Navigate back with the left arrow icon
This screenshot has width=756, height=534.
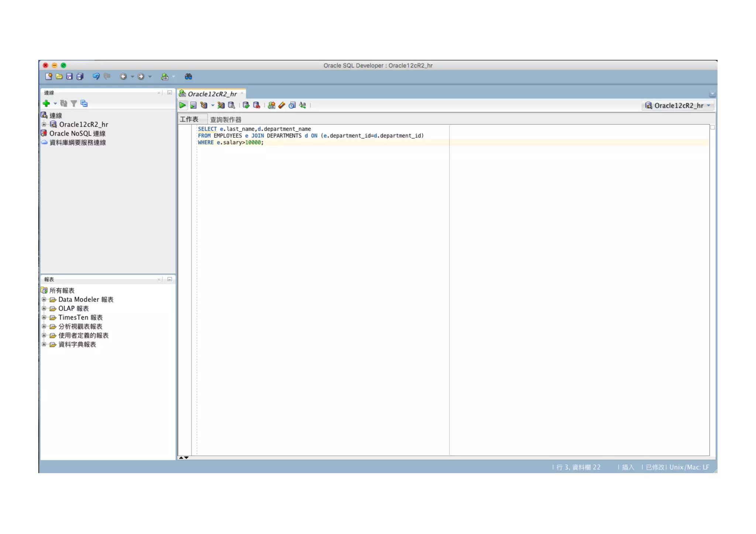pos(123,76)
